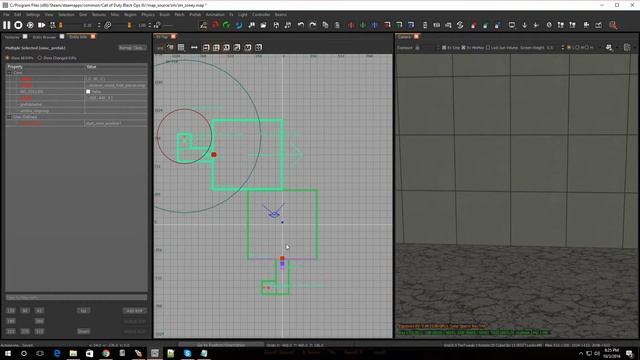
Task: Open the camera panel options dropdown
Action: [x=627, y=48]
